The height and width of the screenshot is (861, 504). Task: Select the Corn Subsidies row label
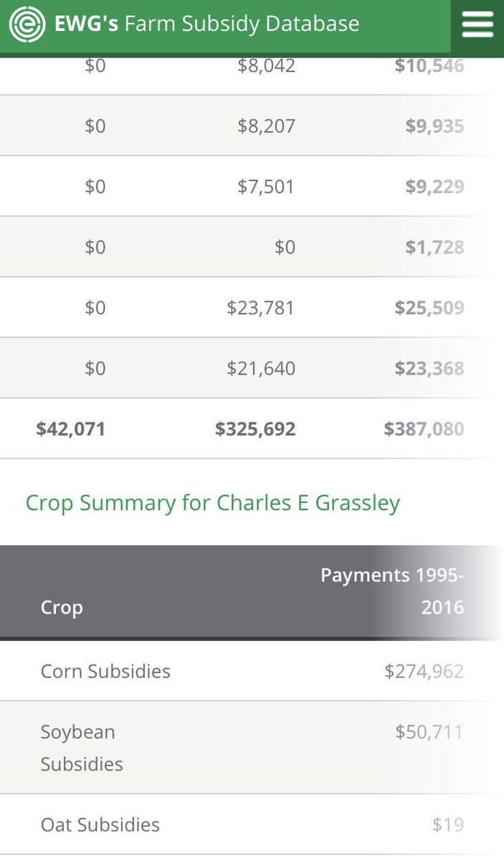105,672
